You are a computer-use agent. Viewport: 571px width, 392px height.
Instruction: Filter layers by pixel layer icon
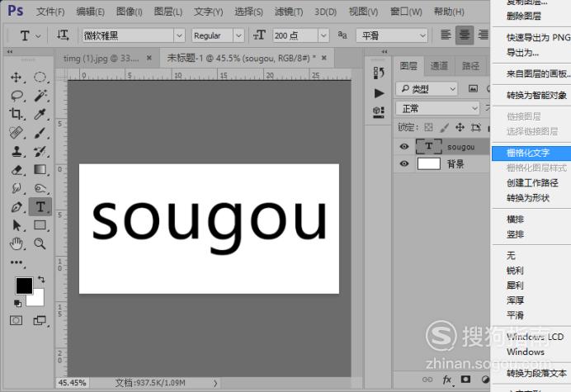point(473,88)
